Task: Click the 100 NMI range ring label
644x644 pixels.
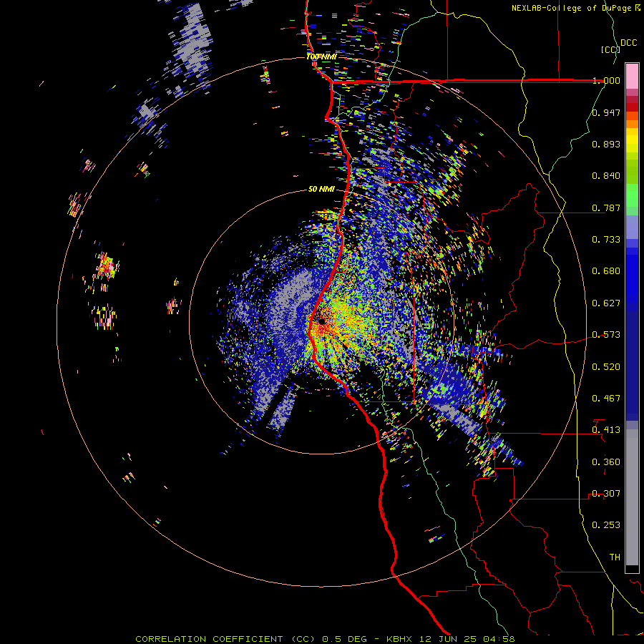Action: point(321,57)
